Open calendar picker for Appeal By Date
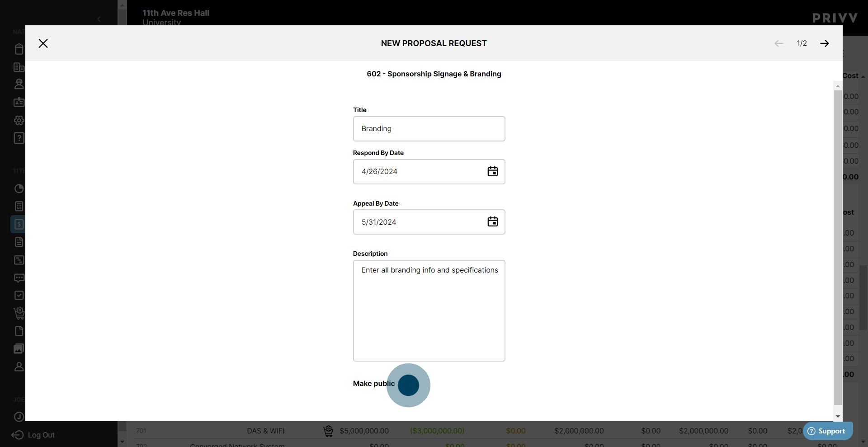Viewport: 868px width, 447px height. 493,221
